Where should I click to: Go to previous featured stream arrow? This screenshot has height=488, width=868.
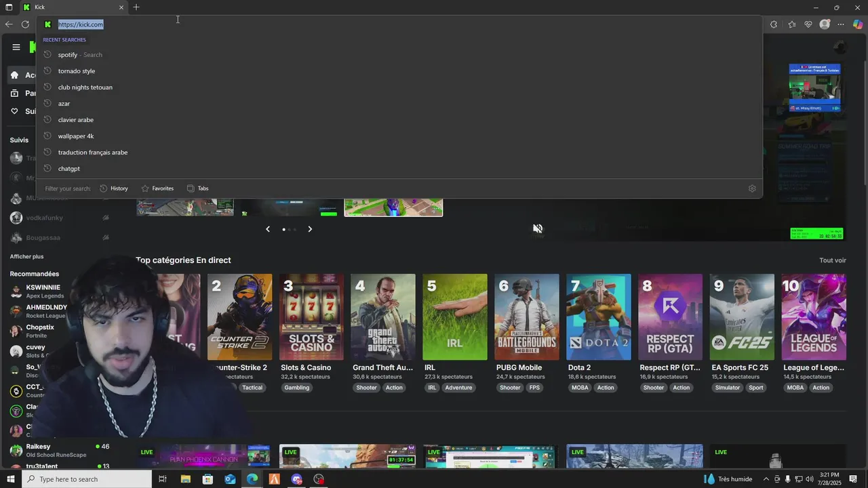click(x=268, y=229)
